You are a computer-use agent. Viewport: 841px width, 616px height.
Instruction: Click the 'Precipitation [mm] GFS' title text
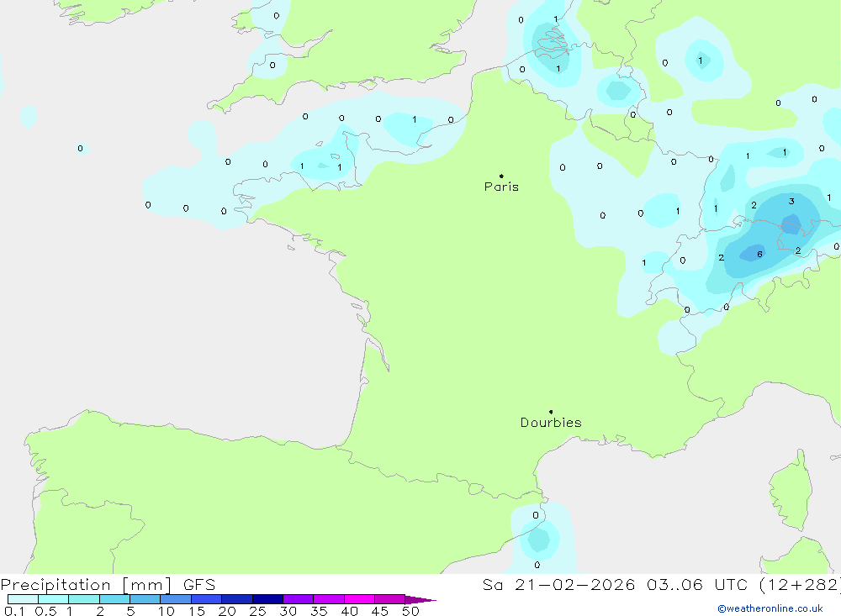(108, 584)
